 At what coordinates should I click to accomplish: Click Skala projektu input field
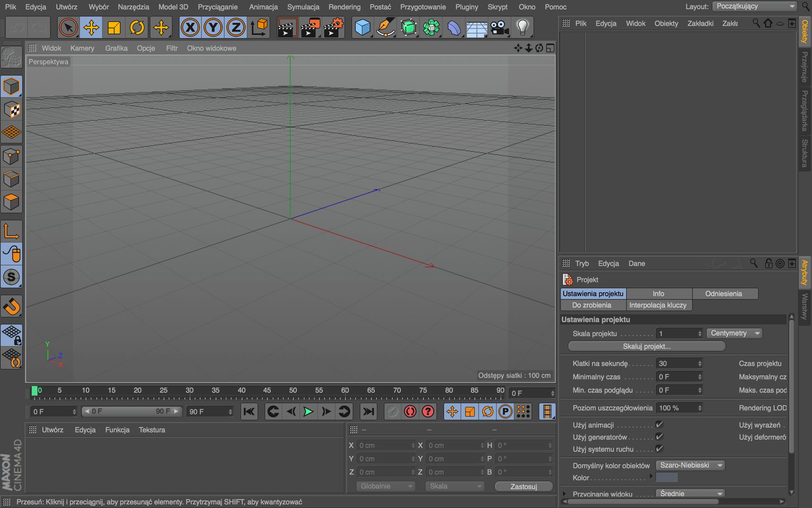[680, 333]
